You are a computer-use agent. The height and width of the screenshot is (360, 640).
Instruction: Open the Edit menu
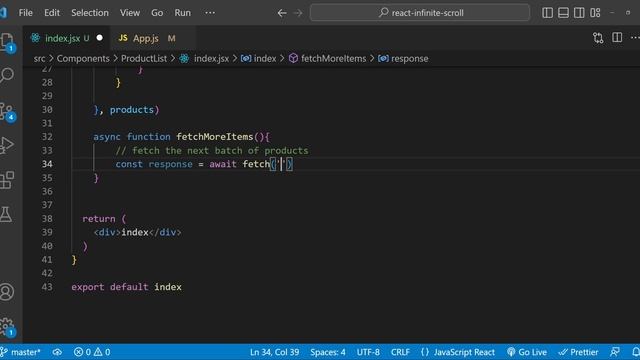coord(52,13)
